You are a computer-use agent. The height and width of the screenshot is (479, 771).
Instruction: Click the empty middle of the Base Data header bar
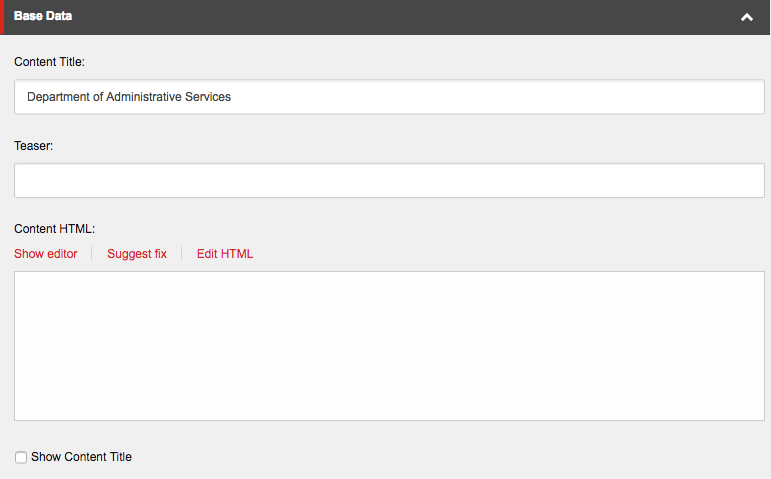400,17
